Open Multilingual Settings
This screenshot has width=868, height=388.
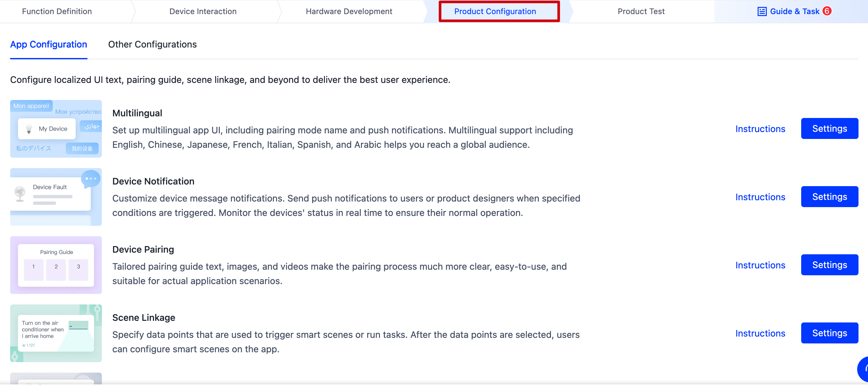pyautogui.click(x=829, y=128)
